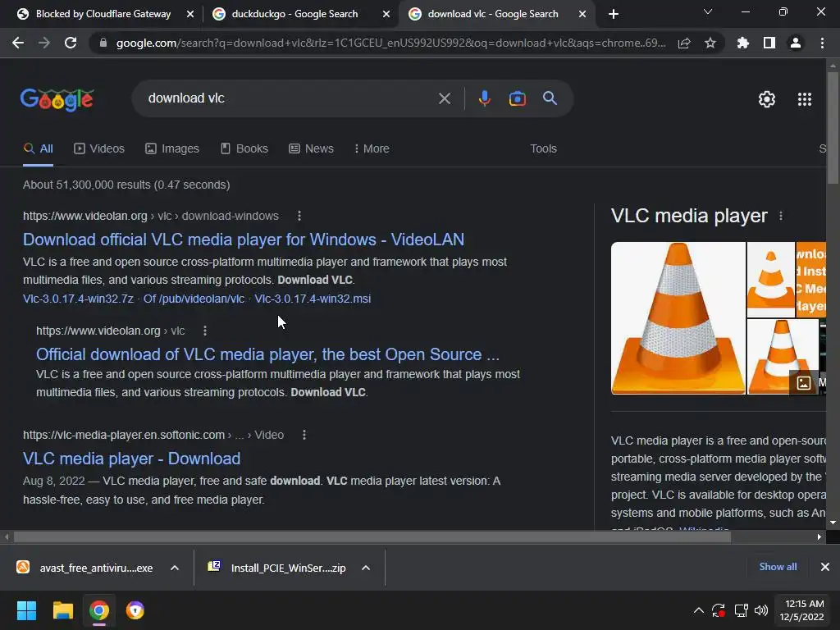Switch to duckduckgo - Google Search tab
The height and width of the screenshot is (630, 840).
(x=294, y=14)
